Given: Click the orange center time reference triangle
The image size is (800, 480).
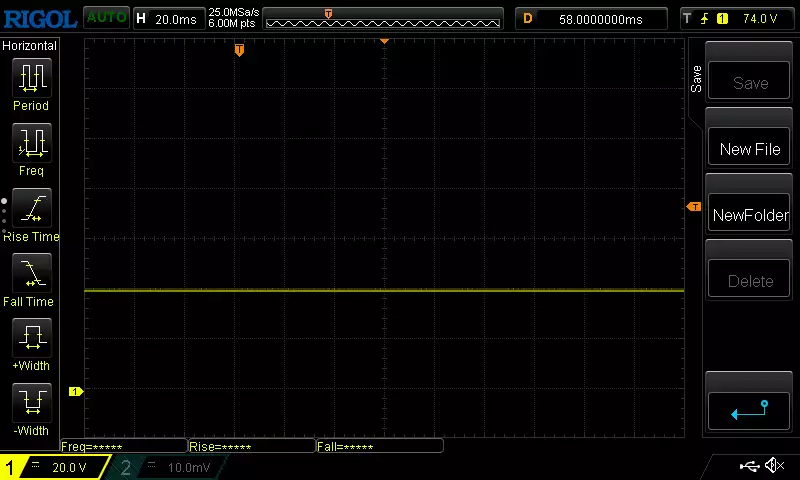Looking at the screenshot, I should 385,41.
